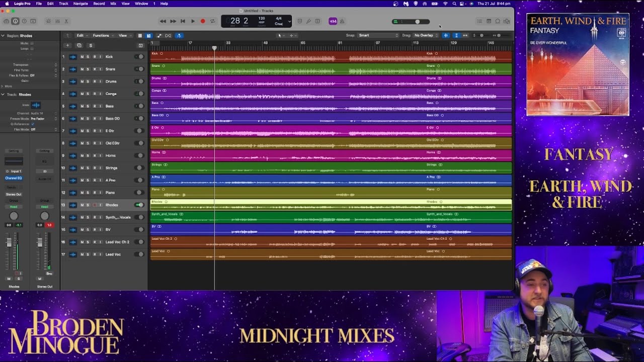Image resolution: width=644 pixels, height=362 pixels.
Task: Toggle the metronome click icon
Action: [x=342, y=21]
